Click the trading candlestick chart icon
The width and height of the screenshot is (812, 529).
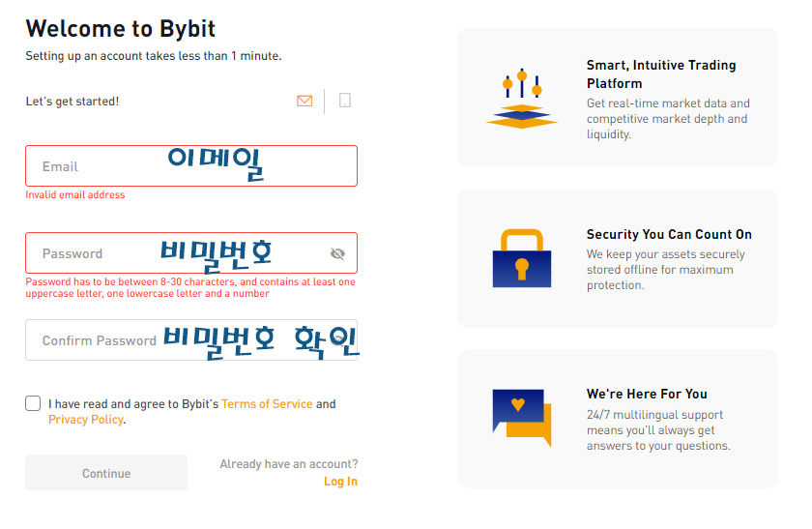[x=521, y=99]
